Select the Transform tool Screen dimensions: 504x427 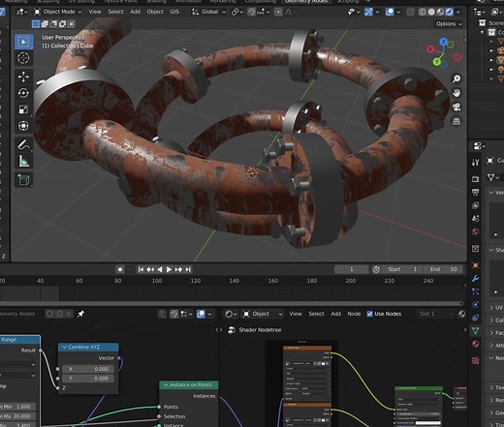click(23, 125)
